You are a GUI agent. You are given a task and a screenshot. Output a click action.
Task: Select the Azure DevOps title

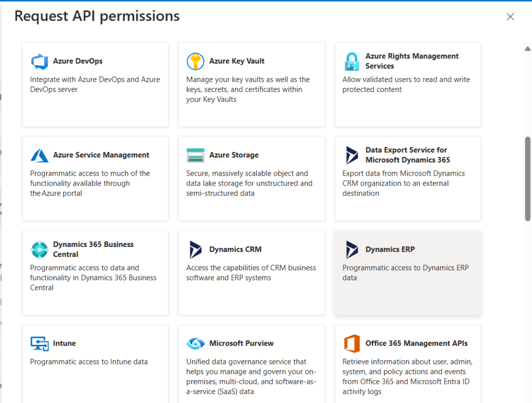(x=78, y=61)
